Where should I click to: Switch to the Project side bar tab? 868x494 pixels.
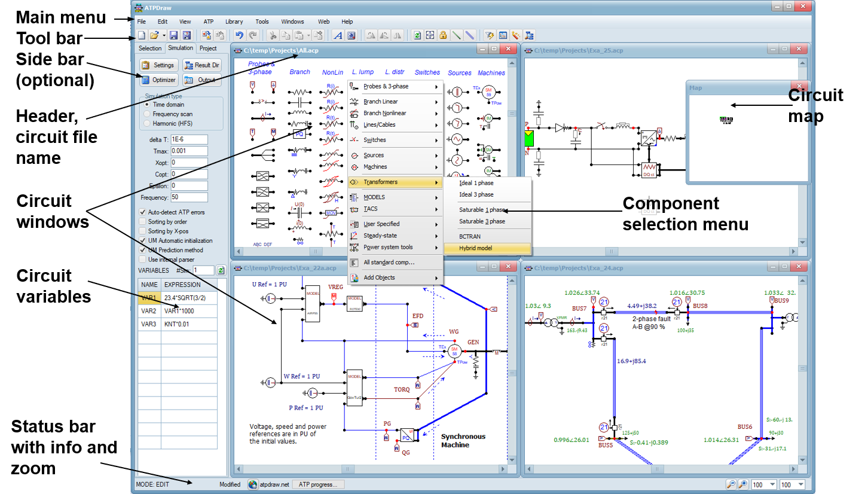[208, 48]
